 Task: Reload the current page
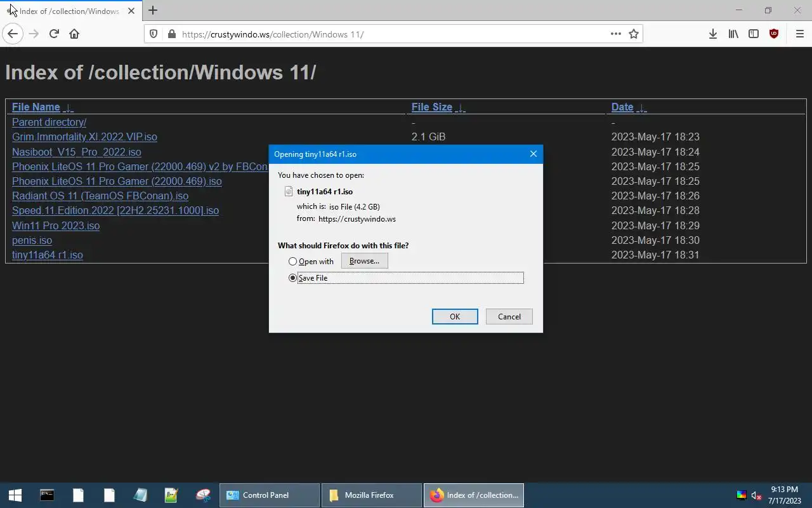point(54,34)
